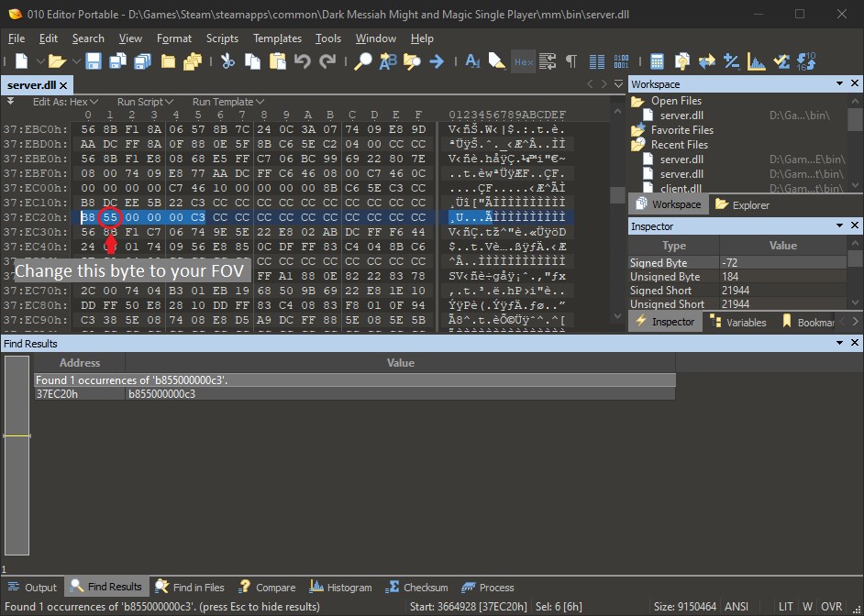Open the New file dropdown arrow
Viewport: 864px width, 616px height.
coord(40,61)
